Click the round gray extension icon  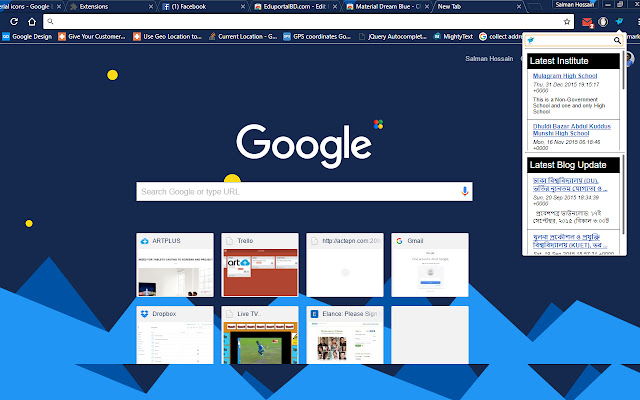603,22
